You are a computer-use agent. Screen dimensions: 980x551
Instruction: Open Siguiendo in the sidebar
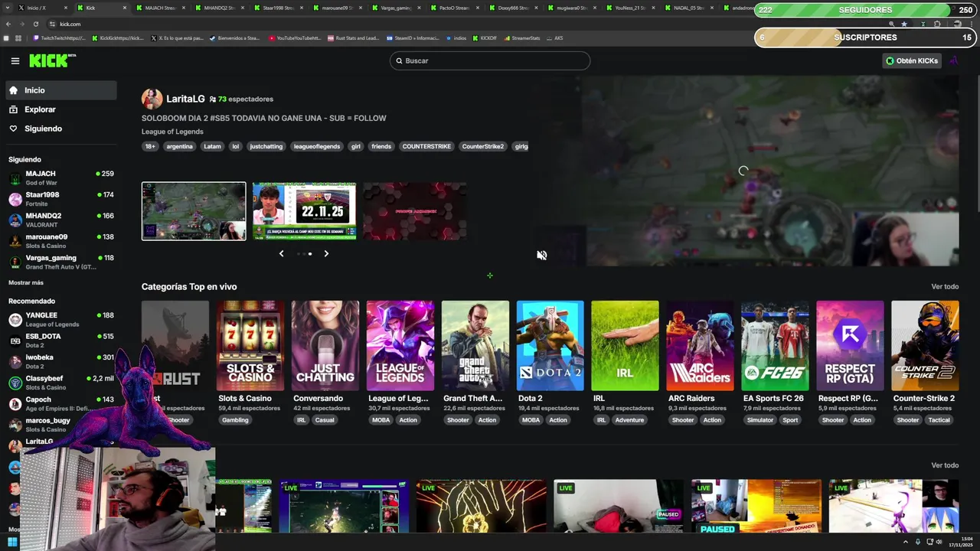[x=61, y=129]
